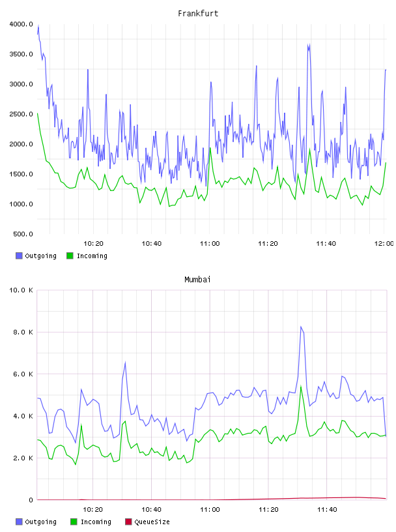Screen dimensions: 396x532
Task: Click the QueueSize legend label under Mumbai
Action: (x=152, y=522)
